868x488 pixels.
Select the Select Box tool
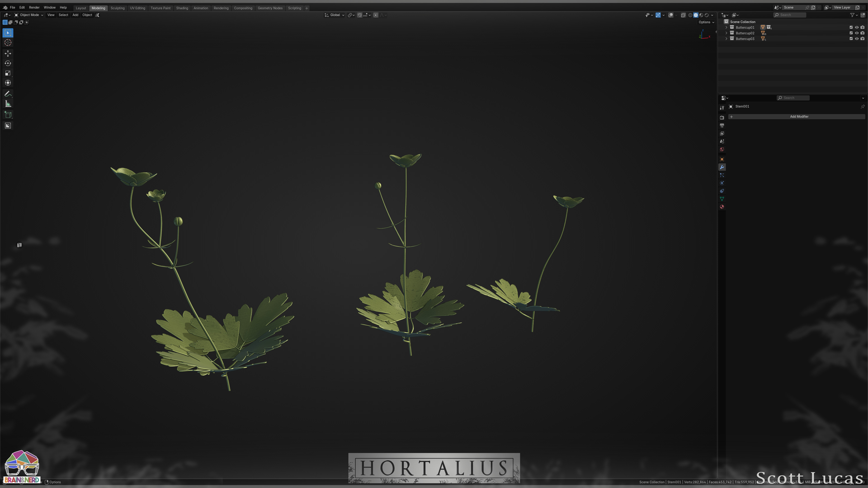[8, 33]
